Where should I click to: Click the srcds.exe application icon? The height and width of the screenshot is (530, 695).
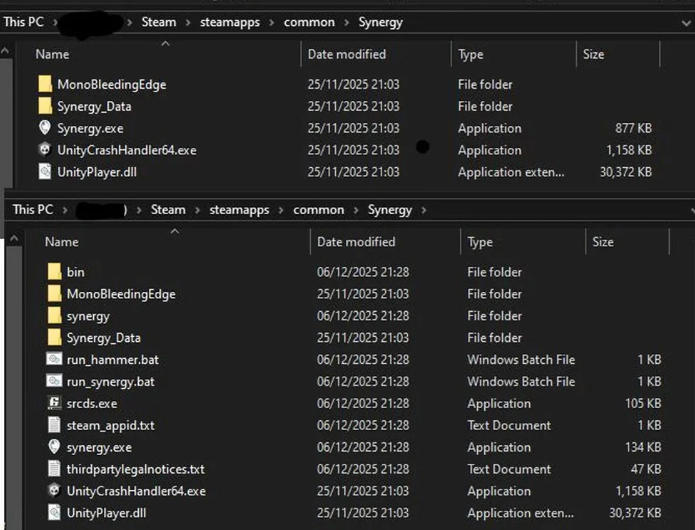point(54,404)
